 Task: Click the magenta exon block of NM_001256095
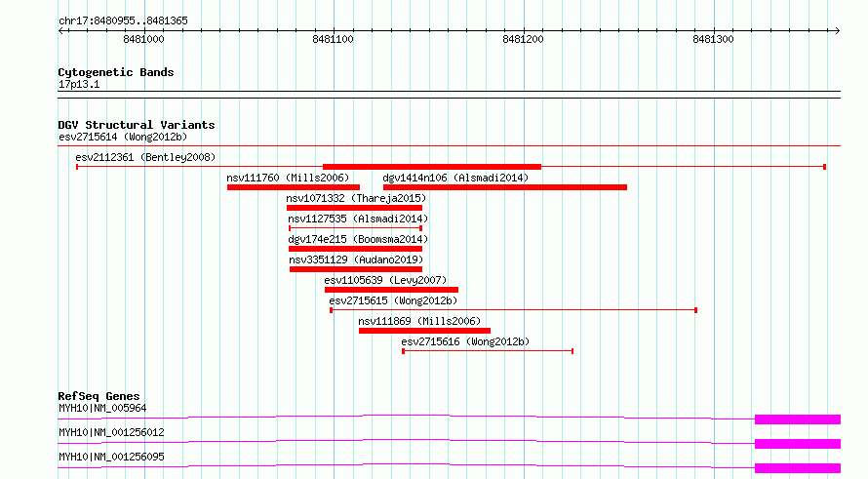[798, 468]
